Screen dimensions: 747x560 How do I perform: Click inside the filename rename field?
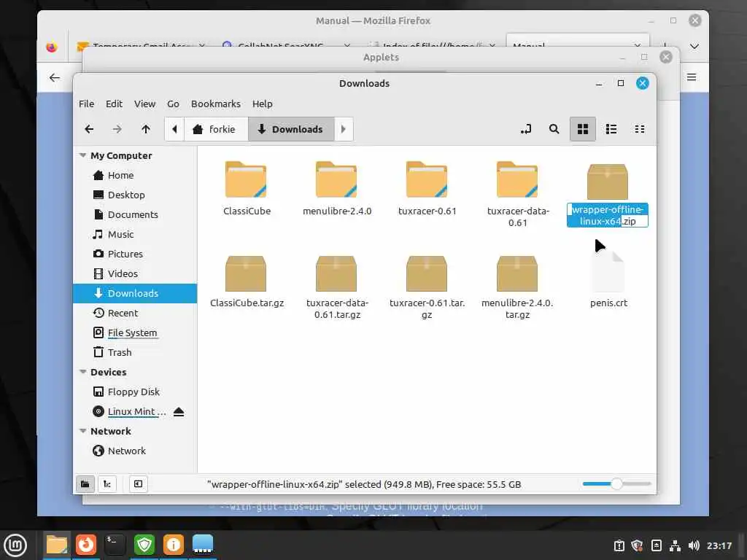608,215
